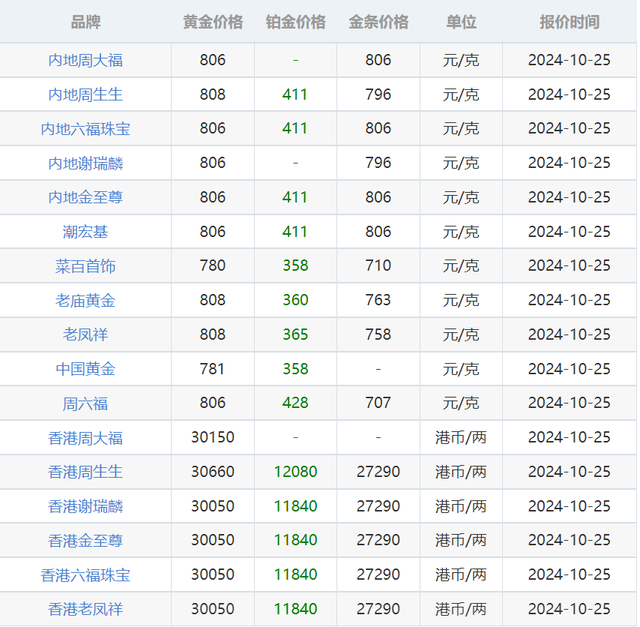Image resolution: width=640 pixels, height=627 pixels.
Task: Open the 菜百首饰 brand link
Action: point(85,266)
